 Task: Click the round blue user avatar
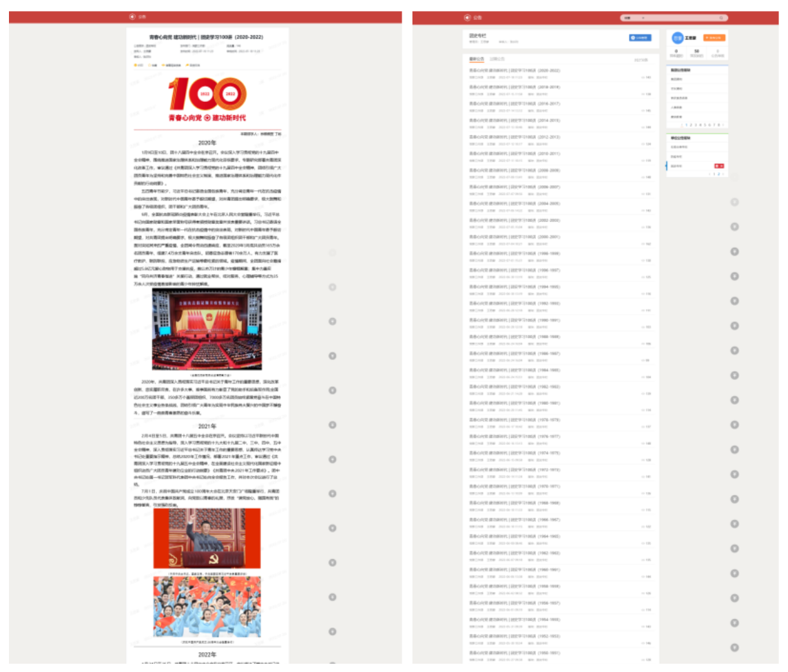[677, 38]
